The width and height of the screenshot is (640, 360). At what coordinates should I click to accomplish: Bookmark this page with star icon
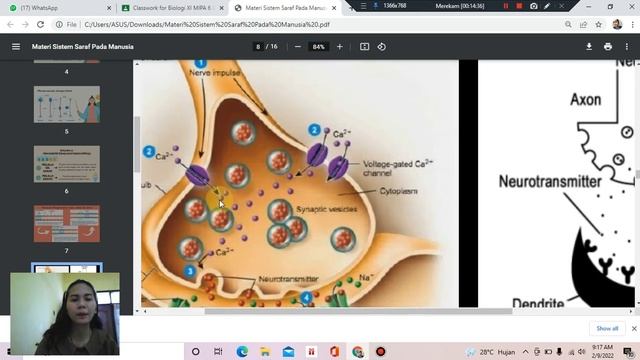(x=598, y=24)
